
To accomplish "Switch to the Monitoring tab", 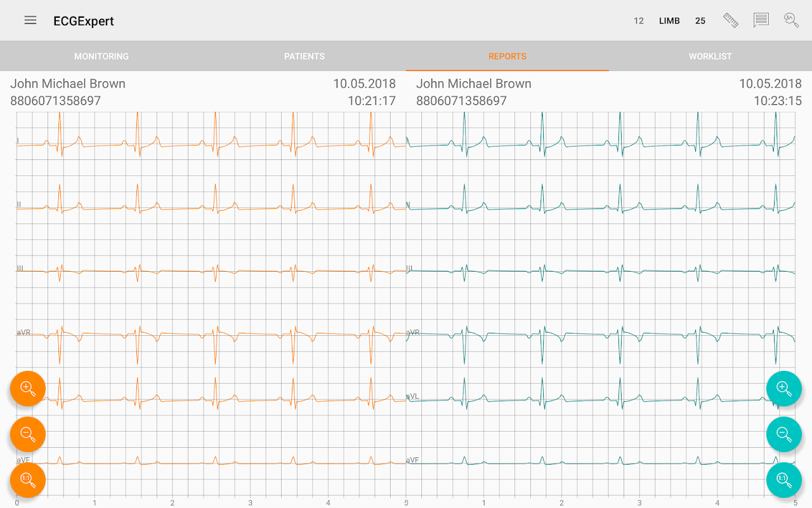I will [101, 57].
